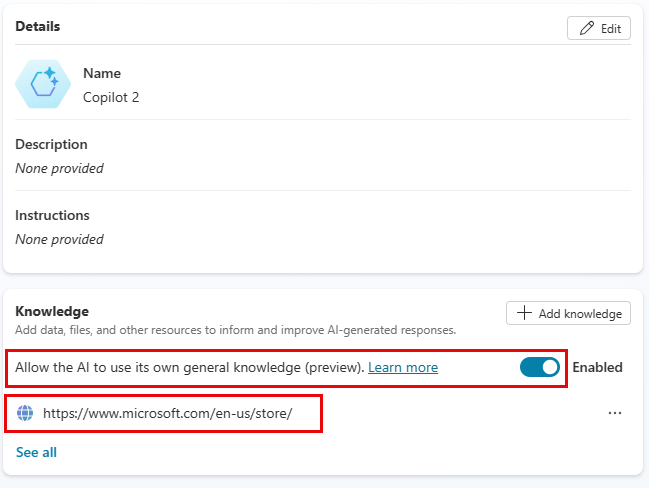
Task: Click the 'Add data, files, and other resources' subtitle
Action: pyautogui.click(x=236, y=330)
